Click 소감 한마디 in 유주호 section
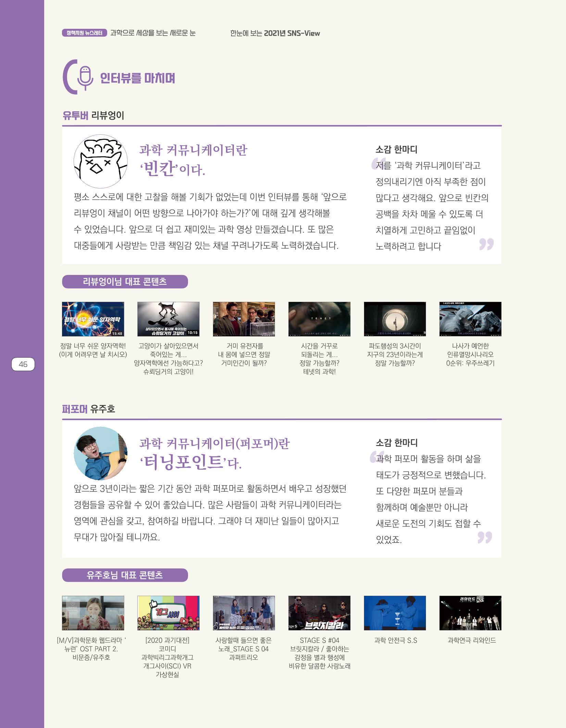 point(397,443)
